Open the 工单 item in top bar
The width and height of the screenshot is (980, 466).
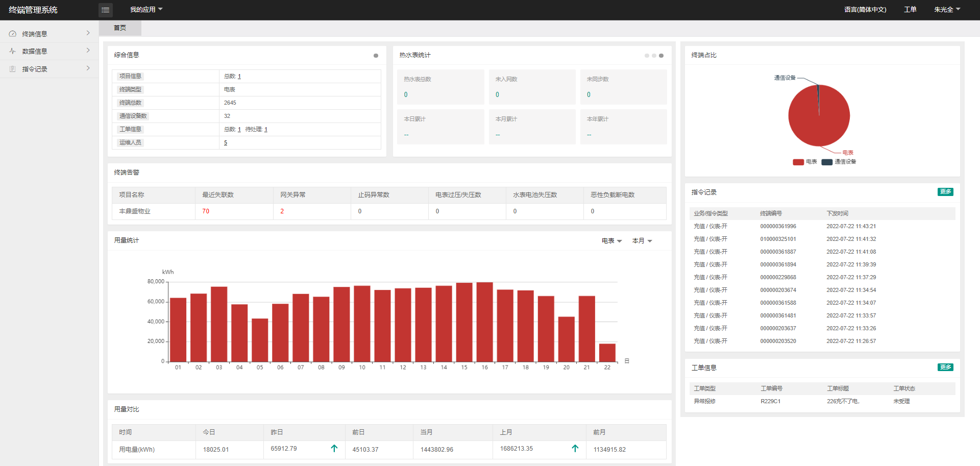pos(910,10)
